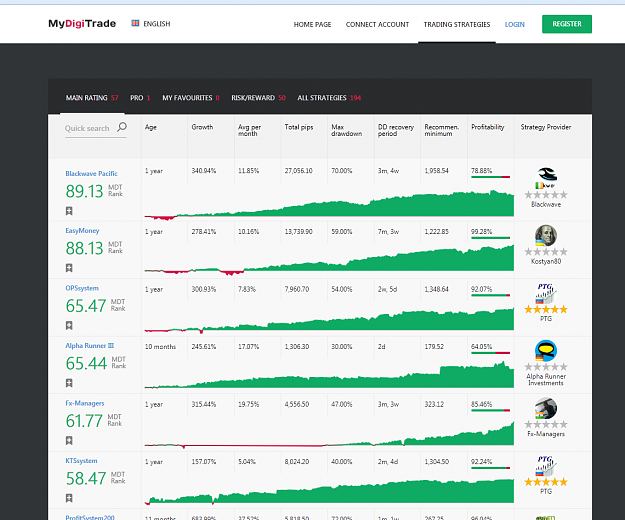Sort by DD recovery period column
The image size is (625, 520).
tap(396, 130)
